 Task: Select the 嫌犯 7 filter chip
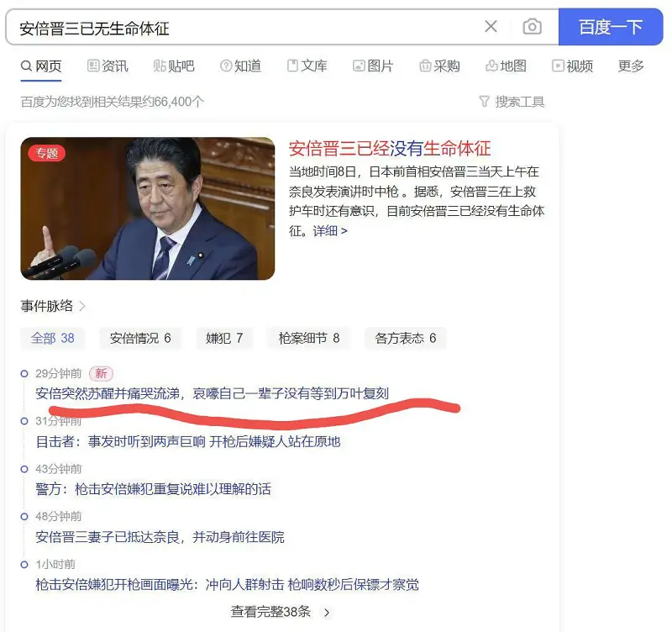tap(224, 339)
